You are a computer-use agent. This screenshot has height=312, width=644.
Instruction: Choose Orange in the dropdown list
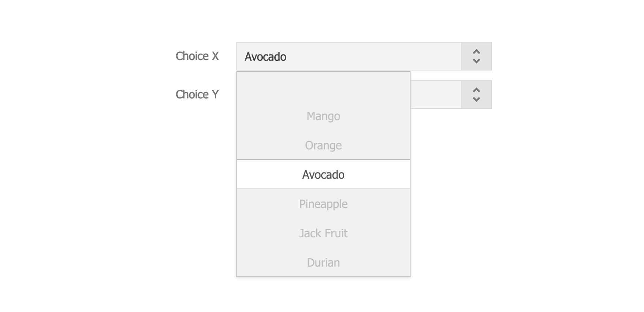pos(323,145)
